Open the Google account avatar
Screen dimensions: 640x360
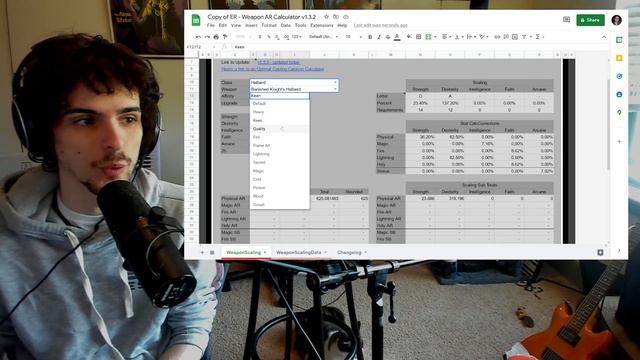tap(617, 20)
